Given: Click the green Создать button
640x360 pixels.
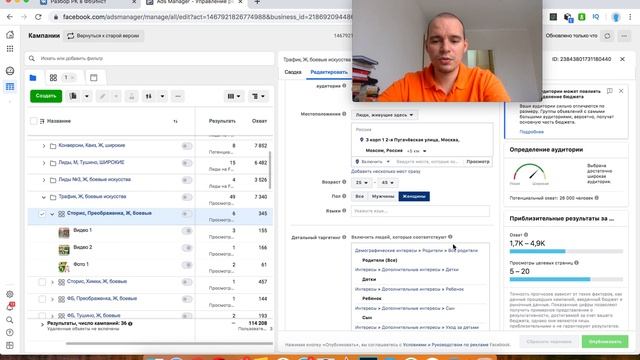Looking at the screenshot, I should [46, 96].
